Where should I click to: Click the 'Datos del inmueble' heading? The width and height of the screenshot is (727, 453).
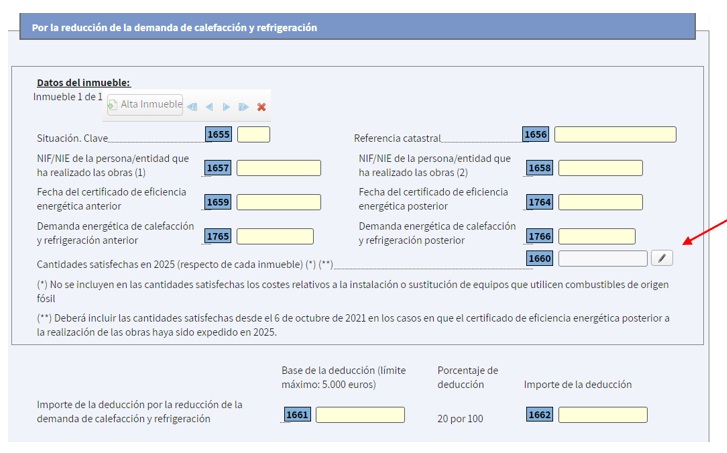[83, 82]
